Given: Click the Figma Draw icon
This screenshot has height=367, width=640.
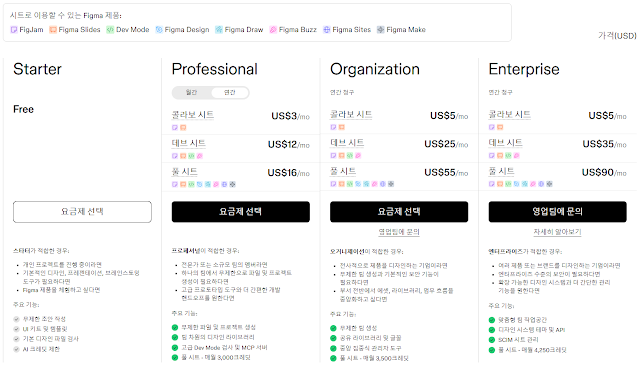Looking at the screenshot, I should tap(219, 30).
